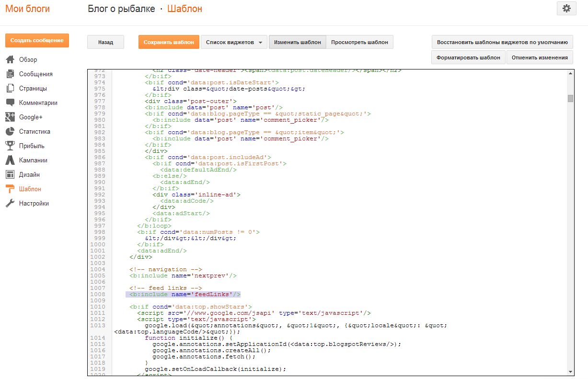588x379 pixels.
Task: Expand the Список виджетов dropdown
Action: (x=233, y=42)
